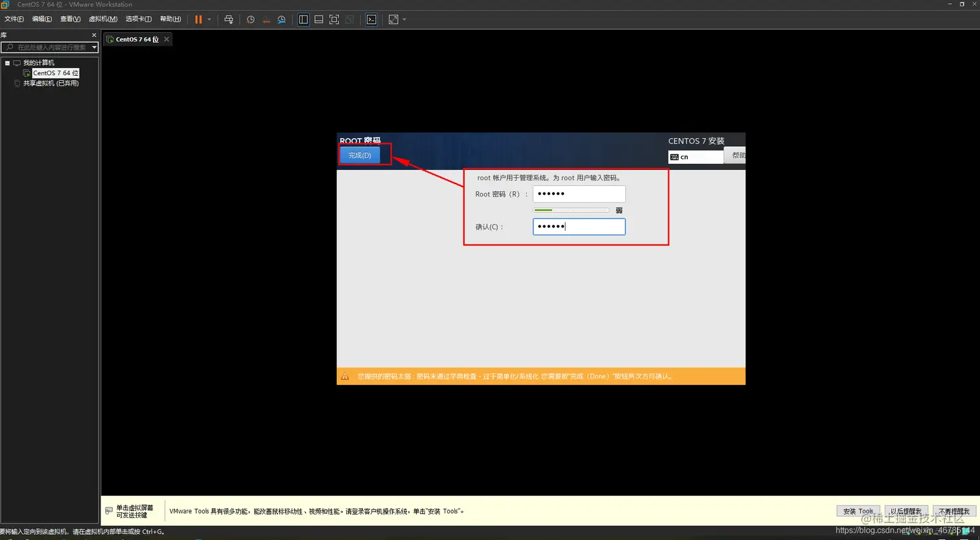Click the take snapshot clock icon
Viewport: 980px width, 540px height.
pyautogui.click(x=251, y=19)
